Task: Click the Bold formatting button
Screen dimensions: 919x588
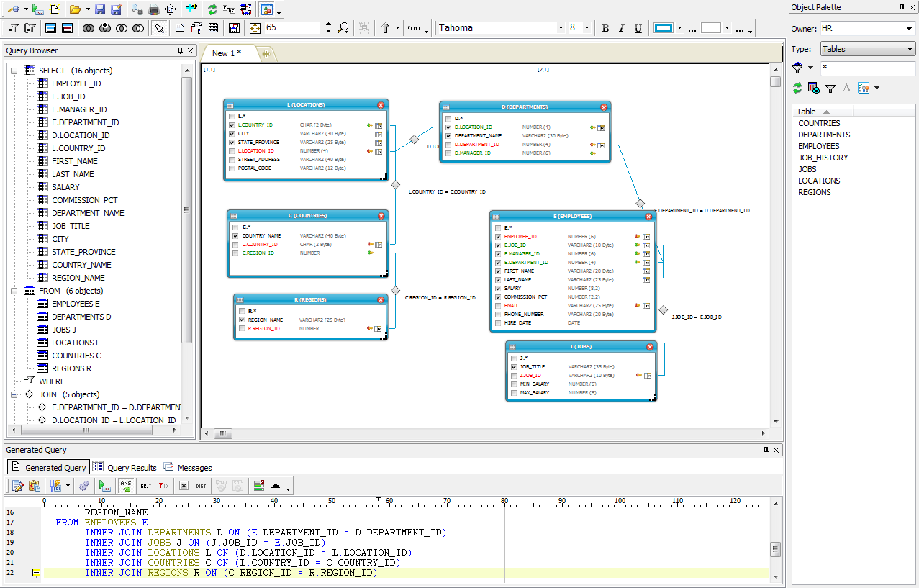Action: (605, 28)
